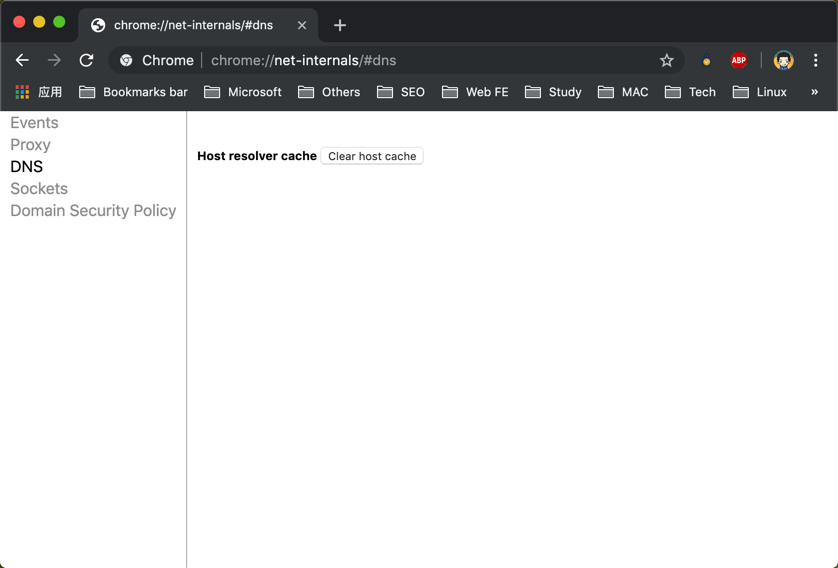This screenshot has height=568, width=838.
Task: Expand the Bookmarks bar folder
Action: coord(133,92)
